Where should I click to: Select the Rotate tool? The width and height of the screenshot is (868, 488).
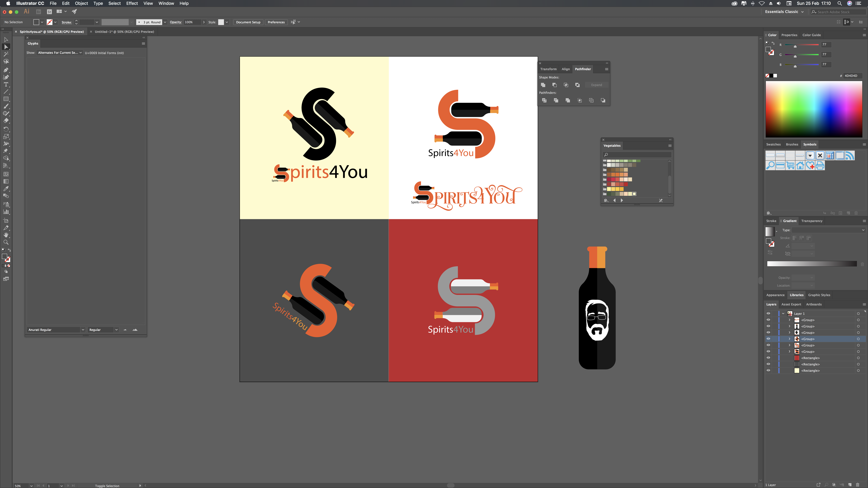click(6, 129)
